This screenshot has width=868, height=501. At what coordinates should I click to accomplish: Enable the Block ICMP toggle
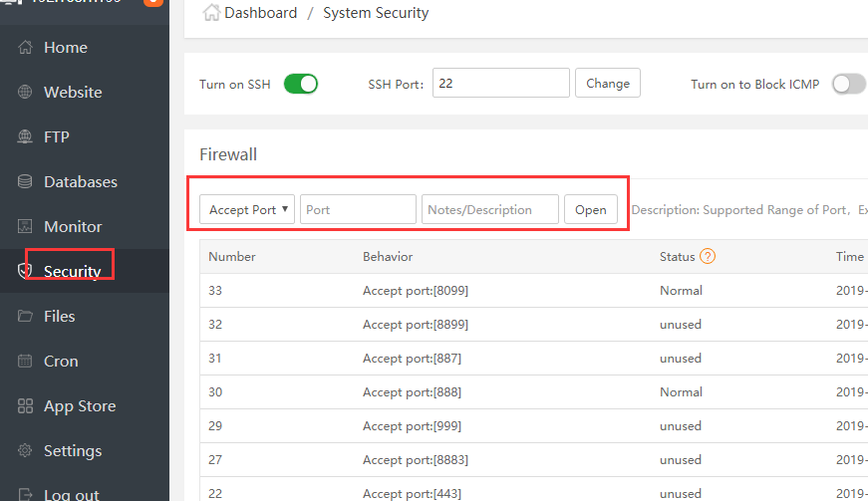pyautogui.click(x=848, y=84)
